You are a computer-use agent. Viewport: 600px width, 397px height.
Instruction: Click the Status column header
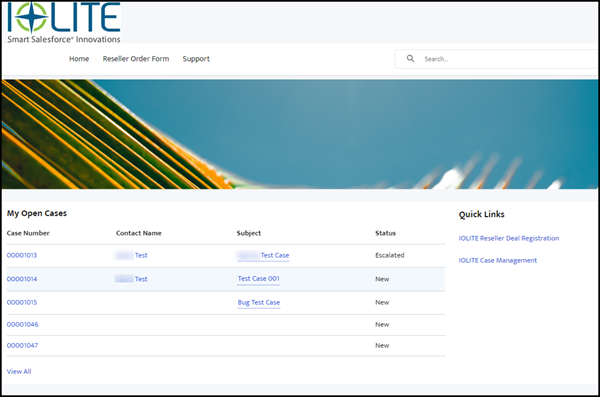pos(385,233)
